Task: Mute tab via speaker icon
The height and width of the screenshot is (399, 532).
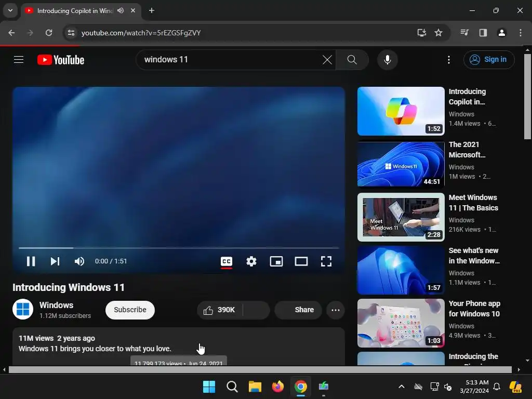Action: click(121, 10)
